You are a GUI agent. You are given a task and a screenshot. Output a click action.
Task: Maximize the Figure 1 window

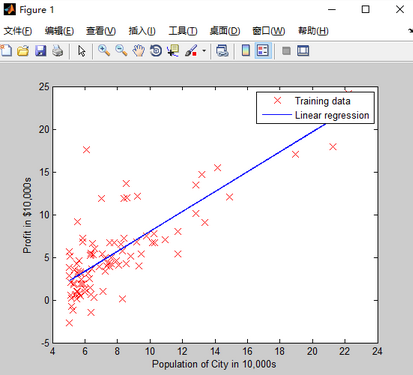click(365, 9)
